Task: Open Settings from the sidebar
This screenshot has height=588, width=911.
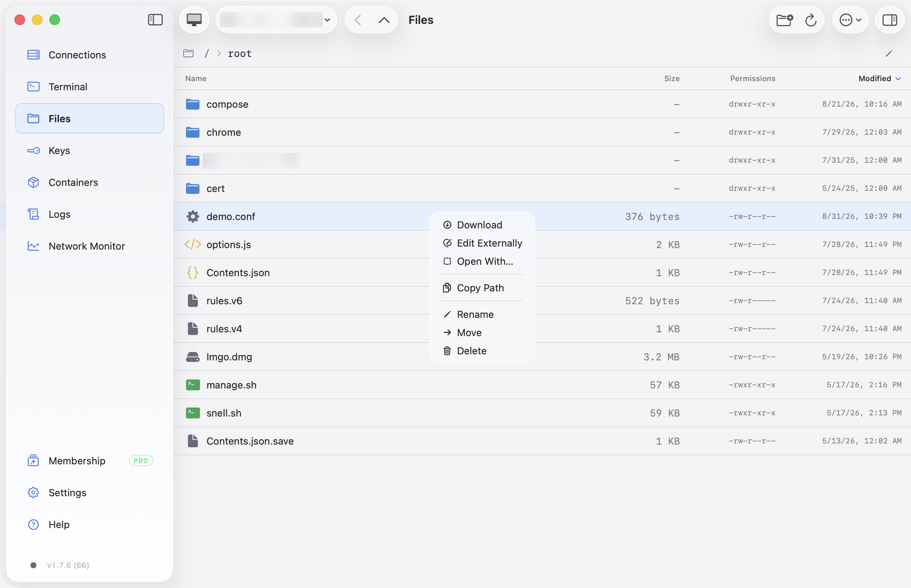Action: [90, 492]
